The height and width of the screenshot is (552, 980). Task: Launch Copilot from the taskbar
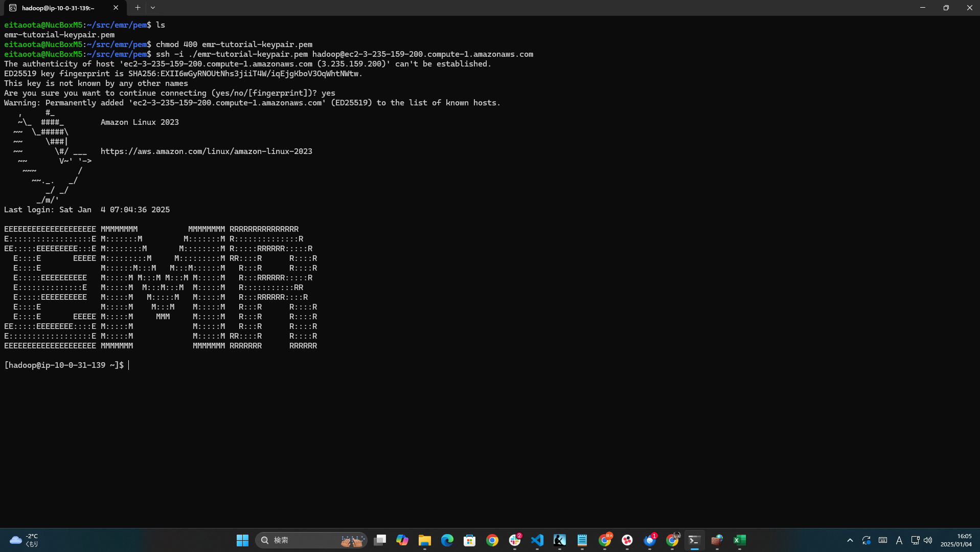click(x=402, y=540)
